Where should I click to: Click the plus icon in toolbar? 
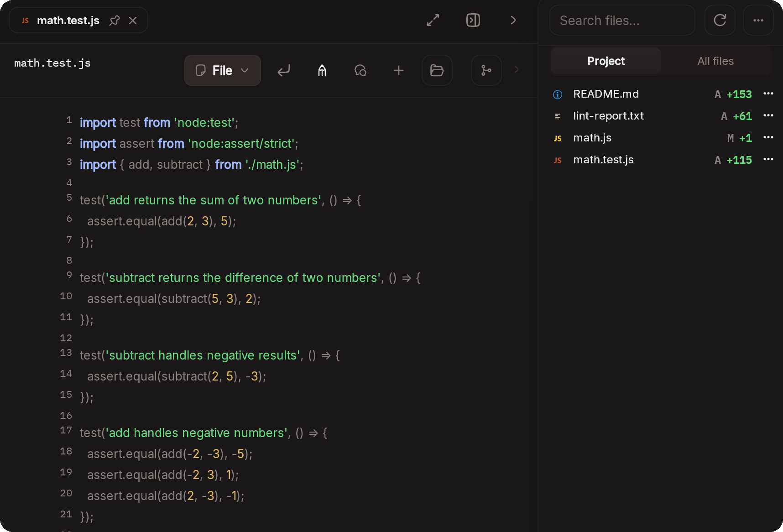click(399, 70)
